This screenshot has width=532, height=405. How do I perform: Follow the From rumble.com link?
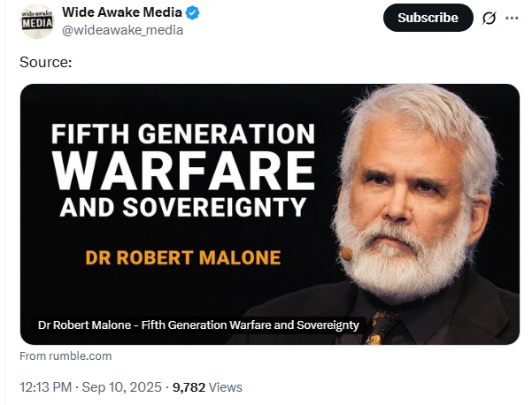click(66, 355)
